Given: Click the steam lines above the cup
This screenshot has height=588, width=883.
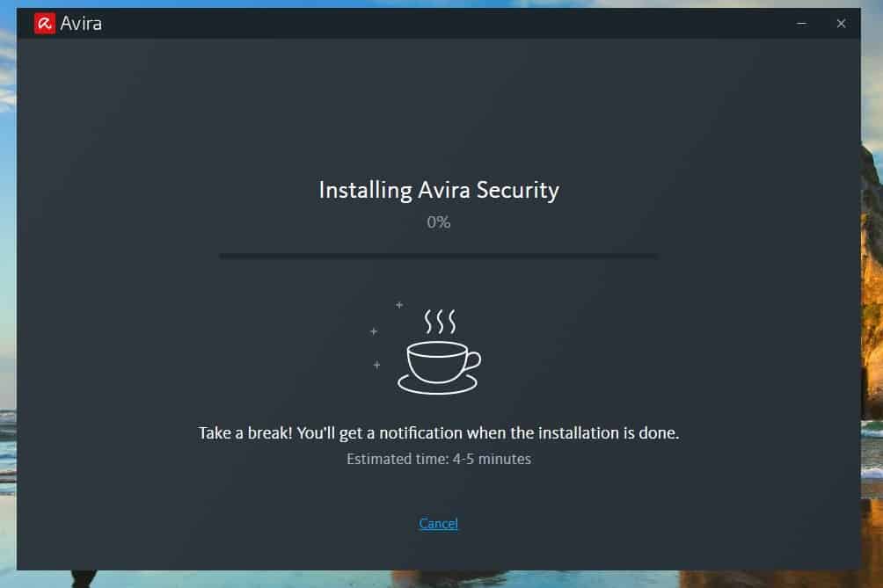Looking at the screenshot, I should coord(439,321).
